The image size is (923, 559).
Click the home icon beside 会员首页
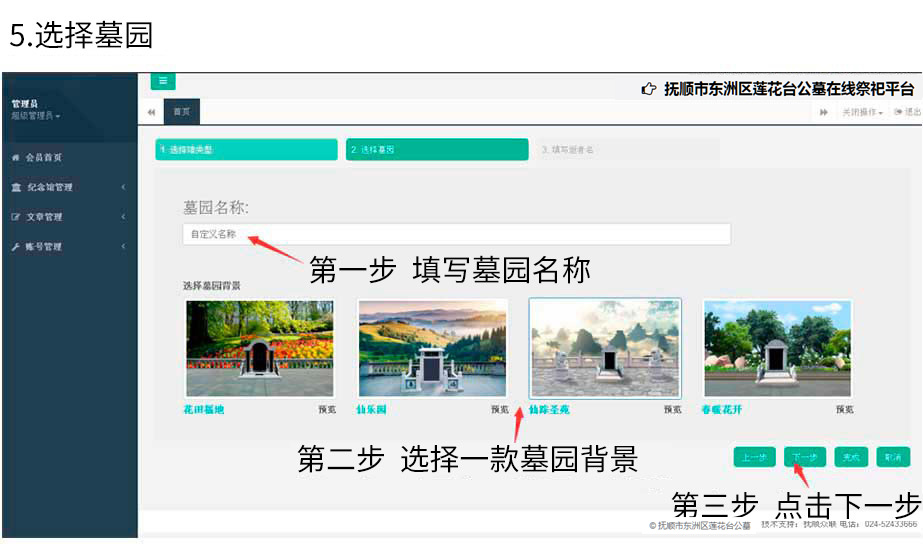coord(16,157)
